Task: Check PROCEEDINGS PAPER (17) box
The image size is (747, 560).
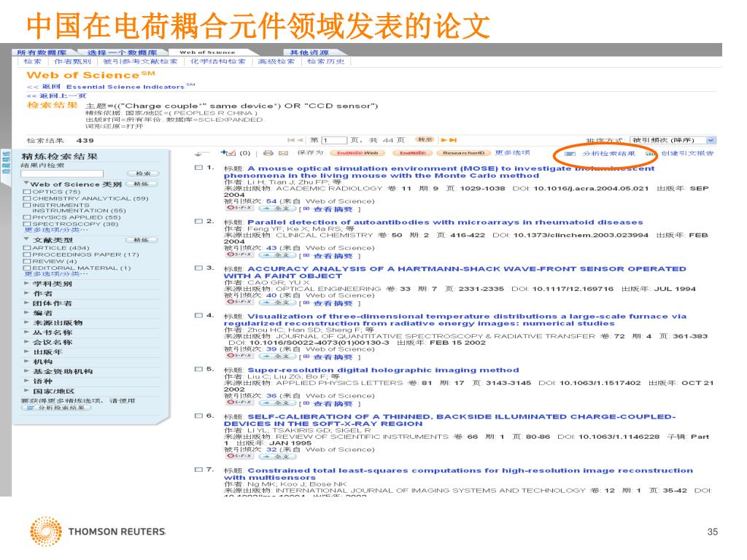Action: click(x=27, y=254)
